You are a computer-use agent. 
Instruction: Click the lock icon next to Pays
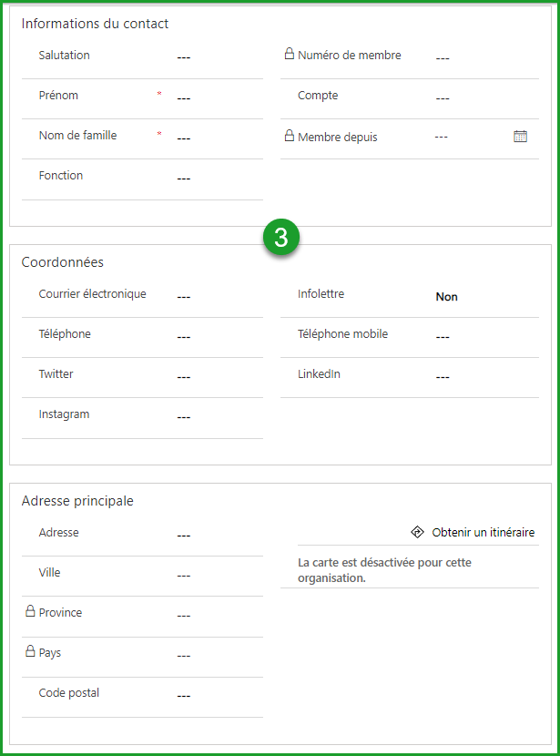(30, 652)
